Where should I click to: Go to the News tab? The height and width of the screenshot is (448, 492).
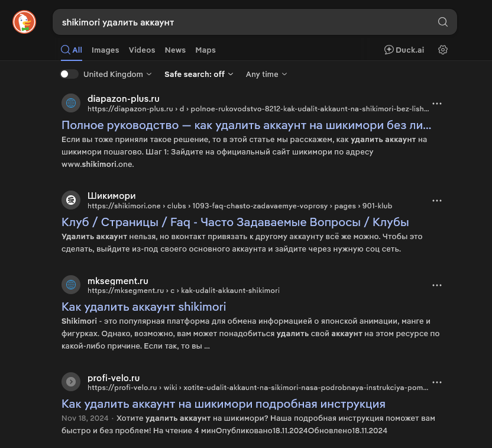click(x=175, y=50)
